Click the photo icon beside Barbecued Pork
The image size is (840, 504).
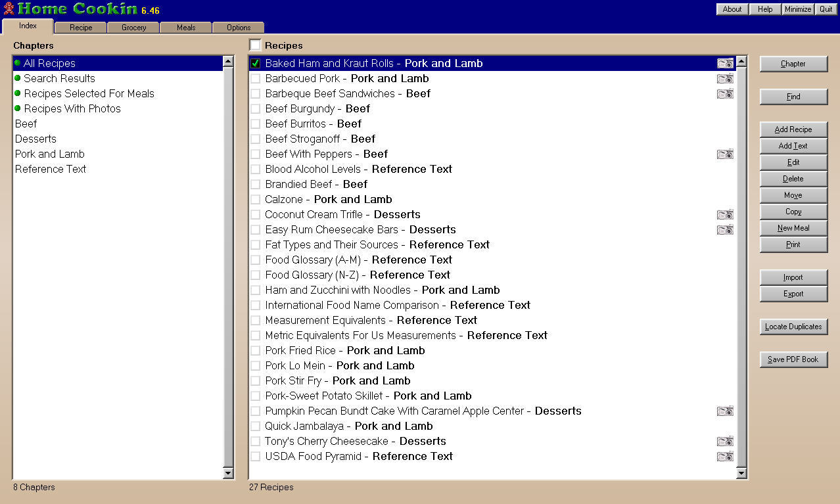click(725, 79)
